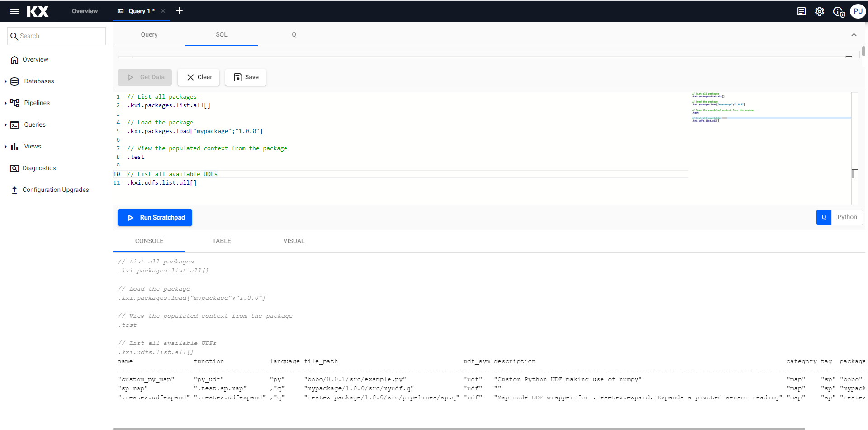Add a new tab with plus icon

point(180,11)
